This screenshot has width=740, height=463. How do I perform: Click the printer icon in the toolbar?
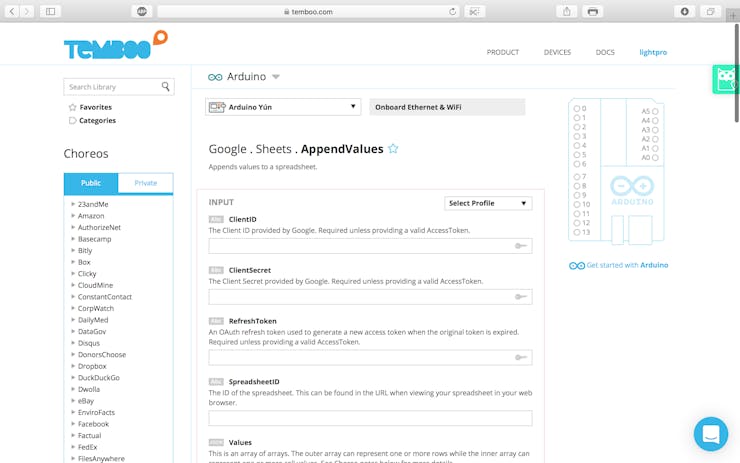(593, 11)
